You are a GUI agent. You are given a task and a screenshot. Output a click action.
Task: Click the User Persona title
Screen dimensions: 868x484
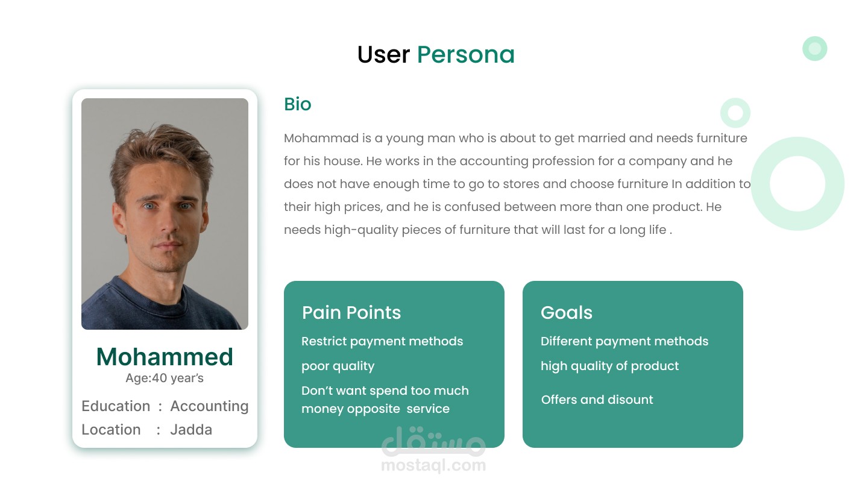tap(435, 55)
